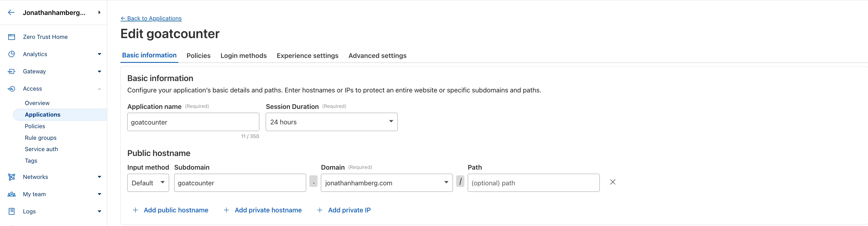868x226 pixels.
Task: Click Add private IP link
Action: tap(349, 210)
